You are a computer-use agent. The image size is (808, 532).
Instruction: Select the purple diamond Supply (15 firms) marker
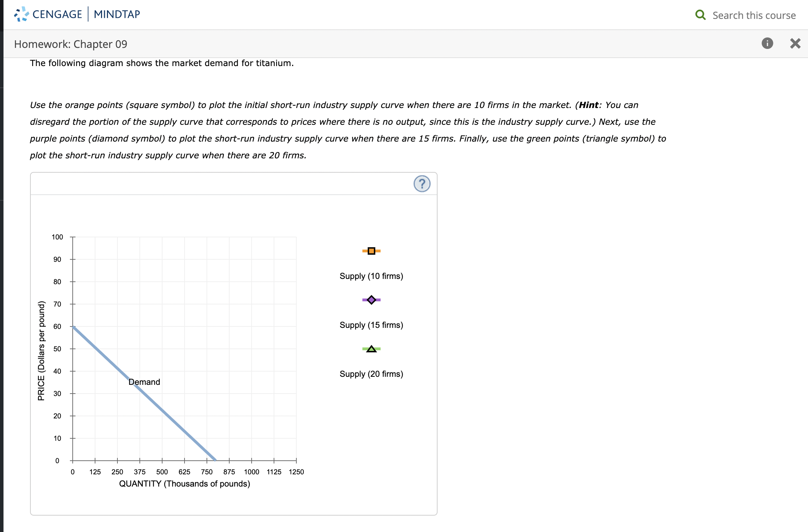(x=371, y=300)
